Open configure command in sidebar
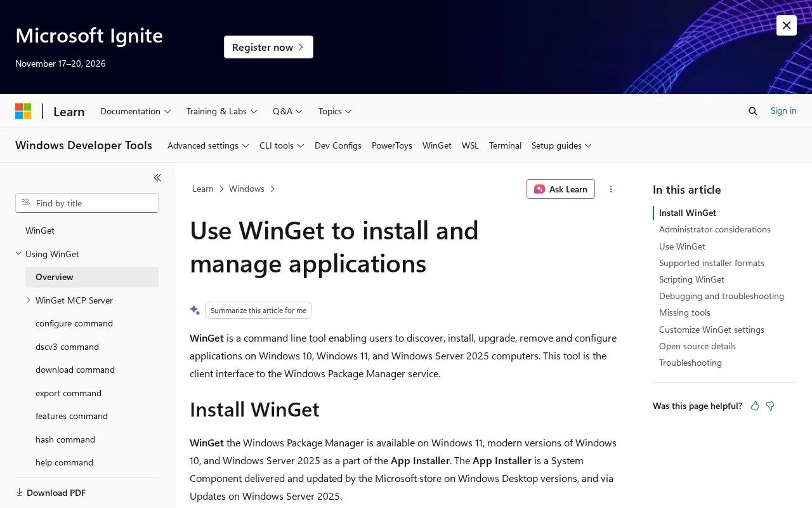 coord(74,323)
